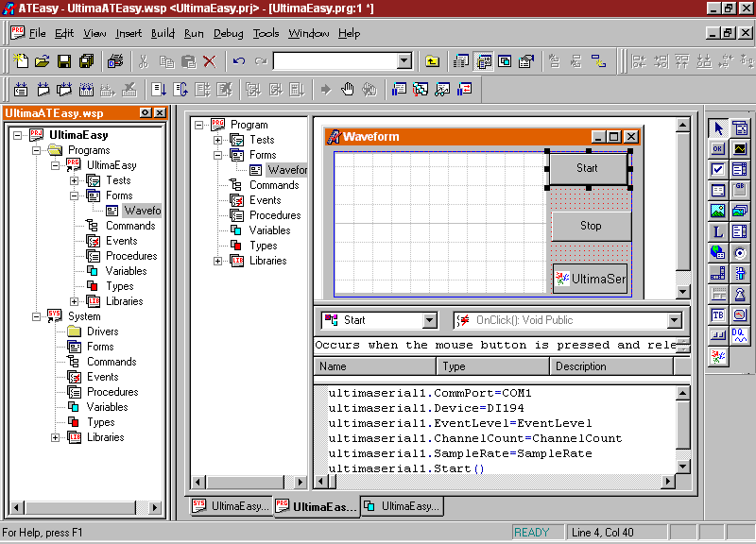Open the Start object dropdown list
Viewport: 756px width, 544px height.
(x=429, y=320)
